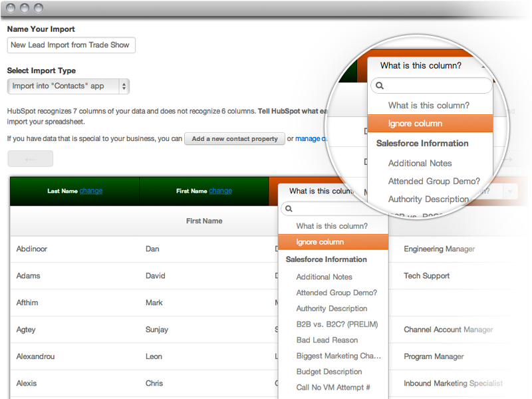Click the window zoom button
Screen dimensions: 532x399
[x=38, y=8]
